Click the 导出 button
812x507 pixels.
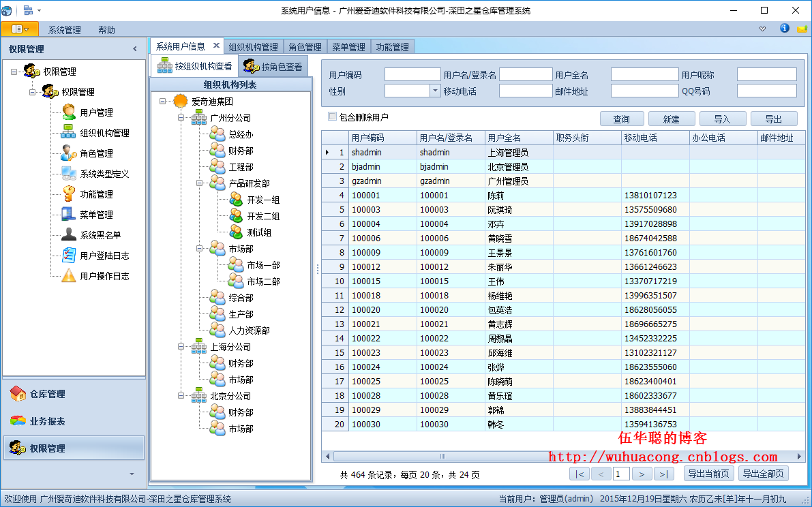tap(774, 119)
